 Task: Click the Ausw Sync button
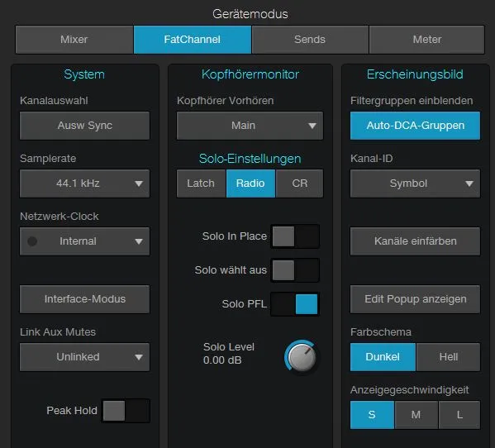click(84, 126)
